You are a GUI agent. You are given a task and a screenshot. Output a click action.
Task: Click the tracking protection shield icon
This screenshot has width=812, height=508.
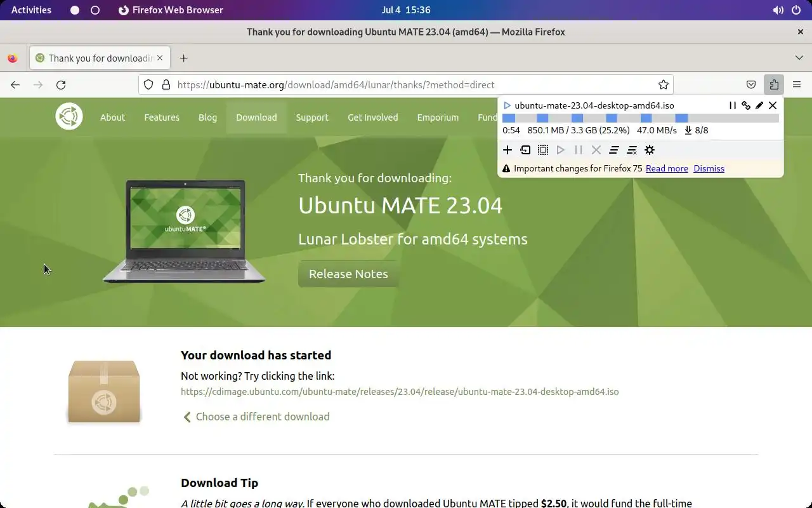[148, 84]
